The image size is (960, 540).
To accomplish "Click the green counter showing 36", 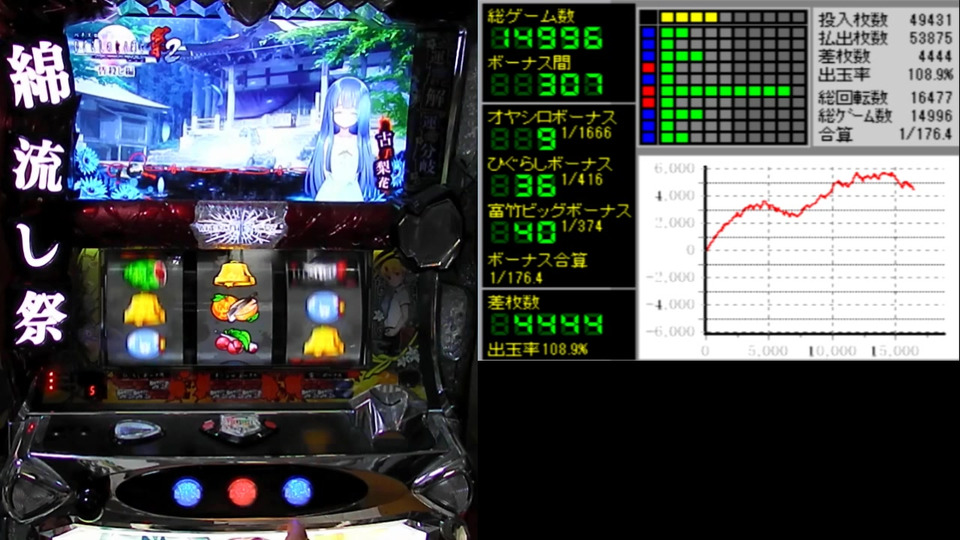I will point(523,184).
